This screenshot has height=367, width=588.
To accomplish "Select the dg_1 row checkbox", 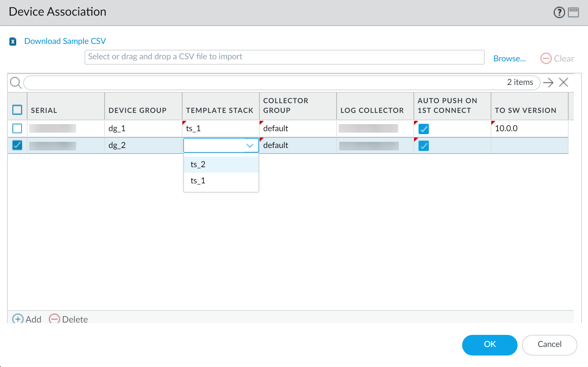I will tap(17, 128).
